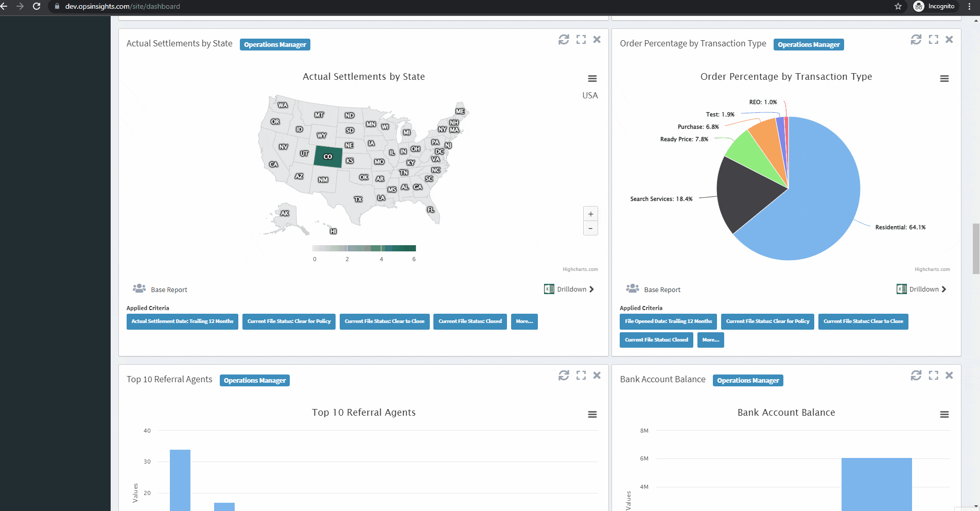Open the chart export menu on the state map
Screen dimensions: 980x511
tap(592, 78)
